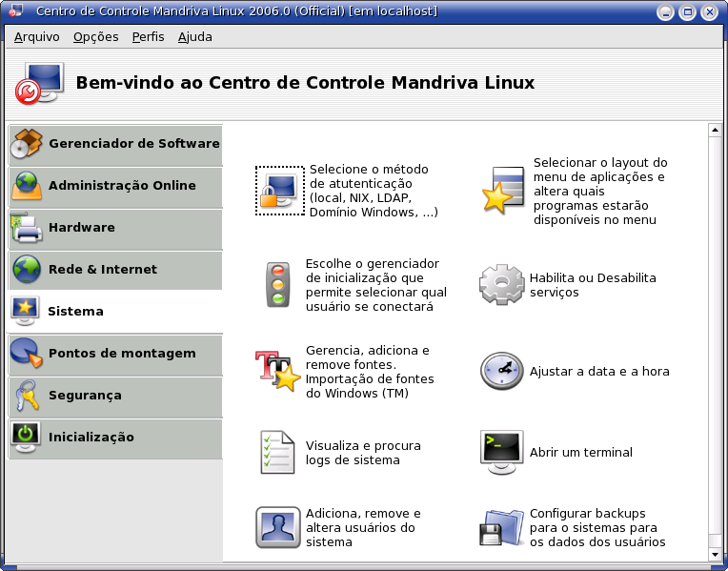Click 'Configurar backups' description text

[x=597, y=527]
